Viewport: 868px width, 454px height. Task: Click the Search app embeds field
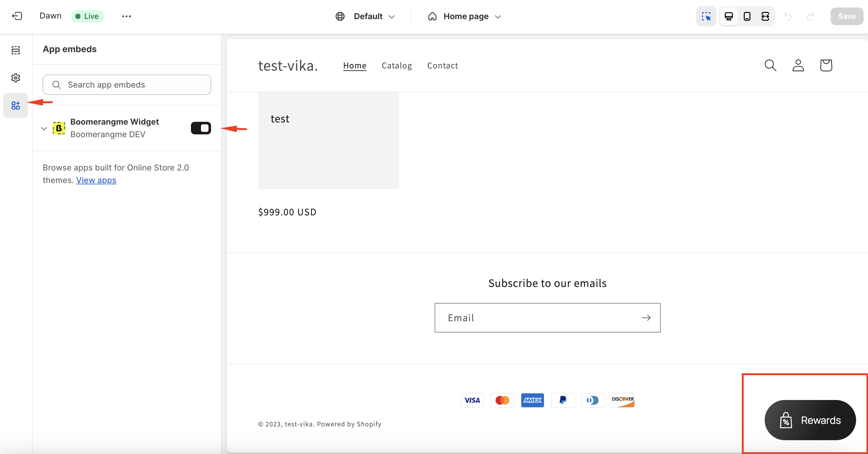click(x=127, y=84)
